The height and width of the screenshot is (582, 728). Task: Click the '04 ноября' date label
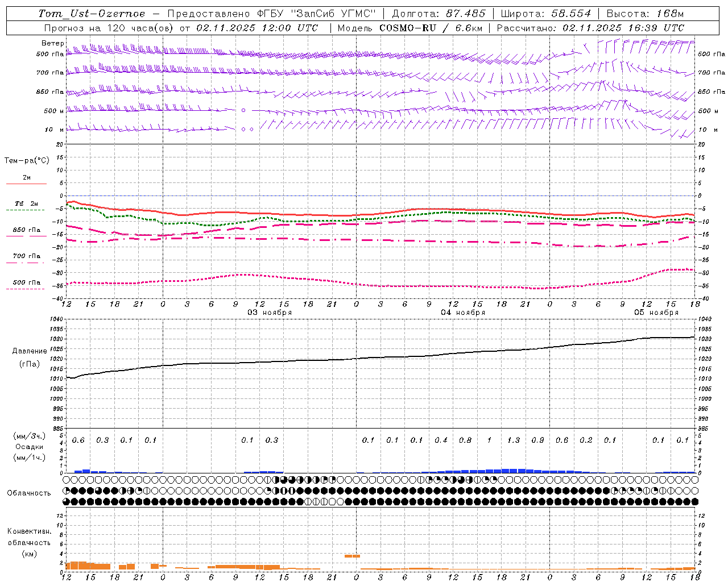click(463, 312)
